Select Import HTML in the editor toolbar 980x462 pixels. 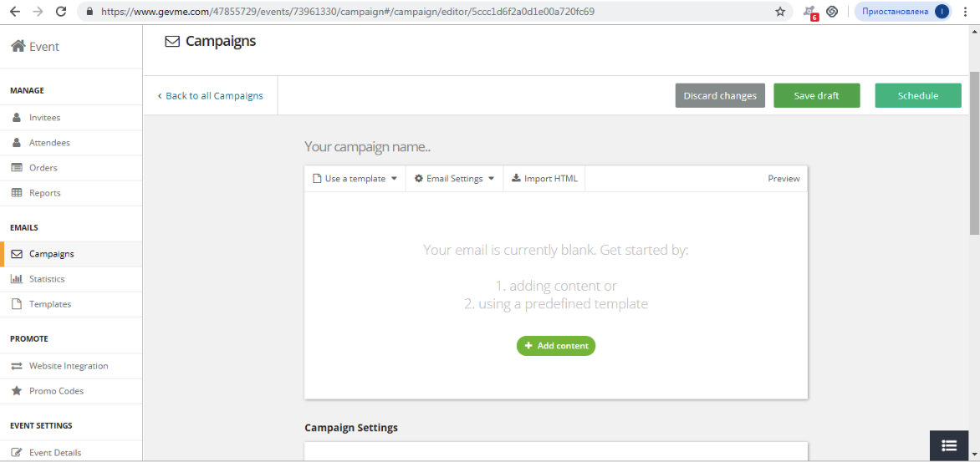pos(544,179)
